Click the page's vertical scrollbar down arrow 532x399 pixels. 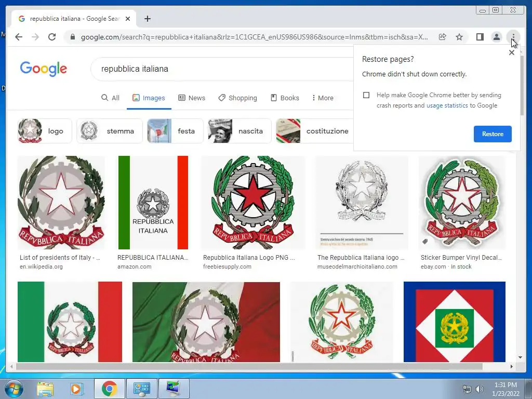[521, 357]
